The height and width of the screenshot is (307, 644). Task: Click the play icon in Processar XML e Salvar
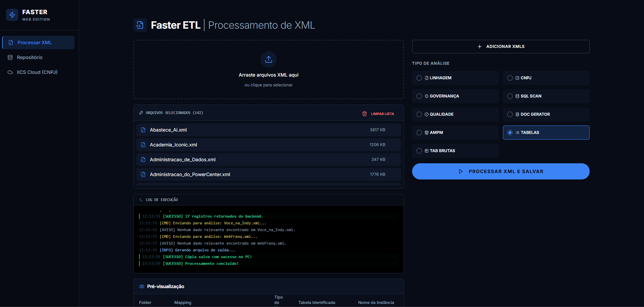point(461,171)
